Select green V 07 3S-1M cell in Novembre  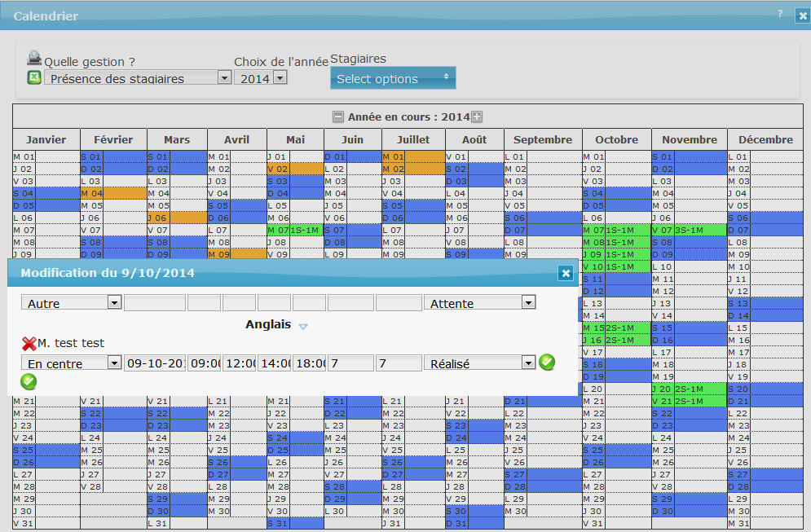tap(690, 230)
